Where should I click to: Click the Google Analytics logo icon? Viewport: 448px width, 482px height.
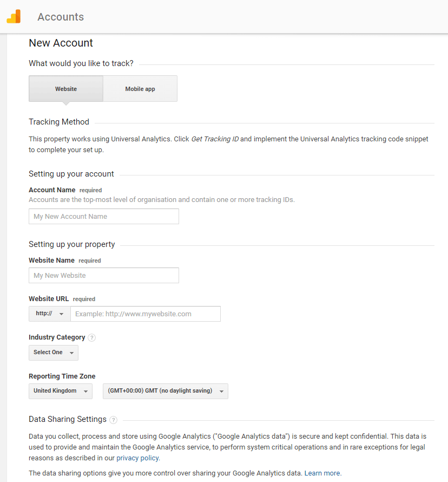click(x=14, y=17)
